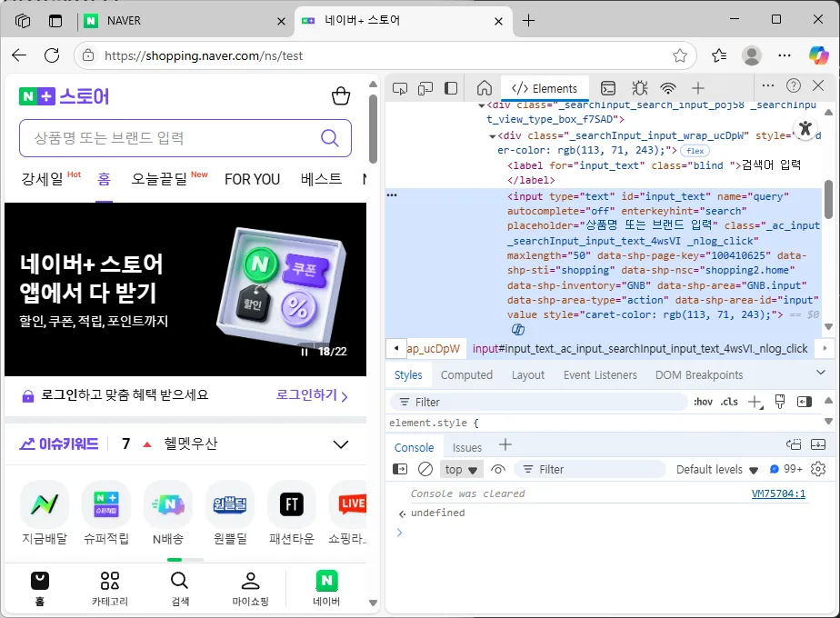
Task: Toggle the device emulation toolbar
Action: (425, 88)
